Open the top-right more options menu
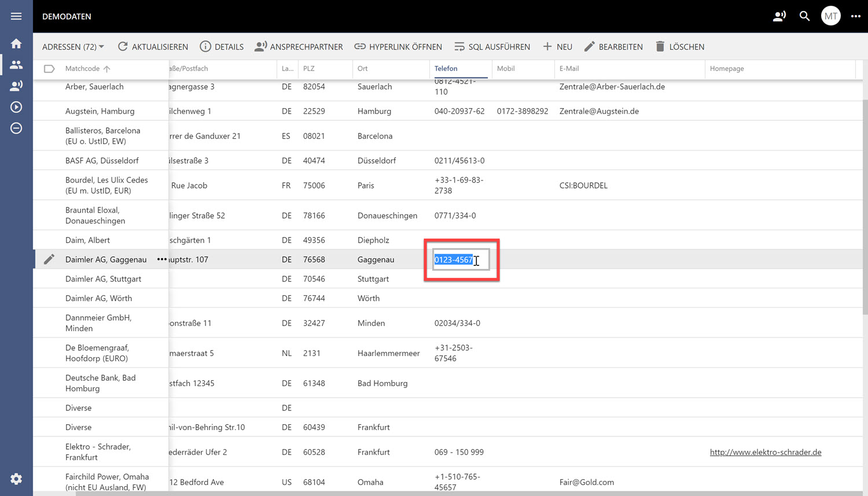 tap(855, 16)
